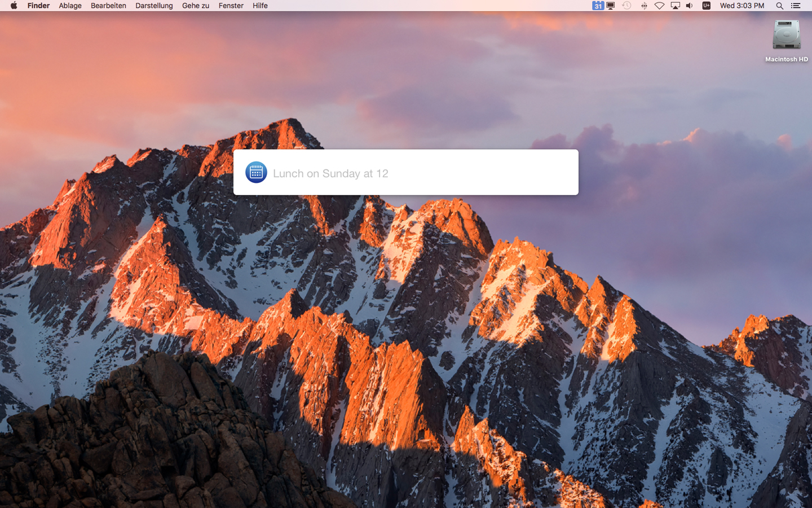Open the calendar 31 menu bar icon
Screen dimensions: 812x508
pyautogui.click(x=598, y=6)
